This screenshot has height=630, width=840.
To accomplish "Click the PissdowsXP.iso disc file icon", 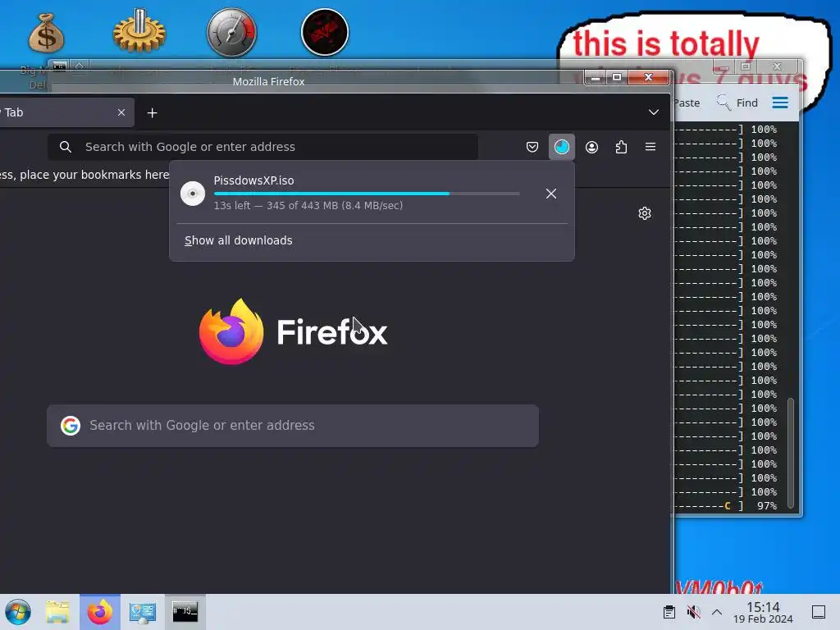I will point(193,194).
